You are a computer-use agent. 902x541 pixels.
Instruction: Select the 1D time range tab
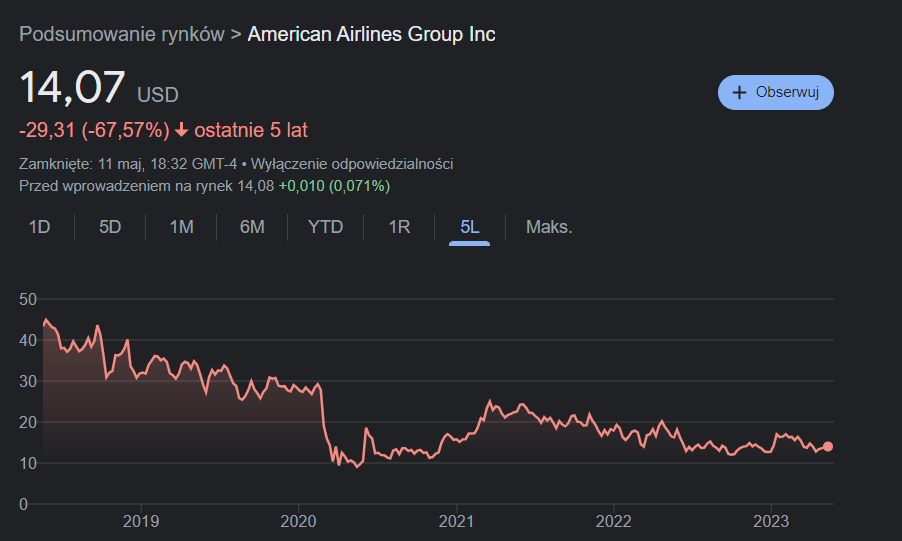point(39,227)
